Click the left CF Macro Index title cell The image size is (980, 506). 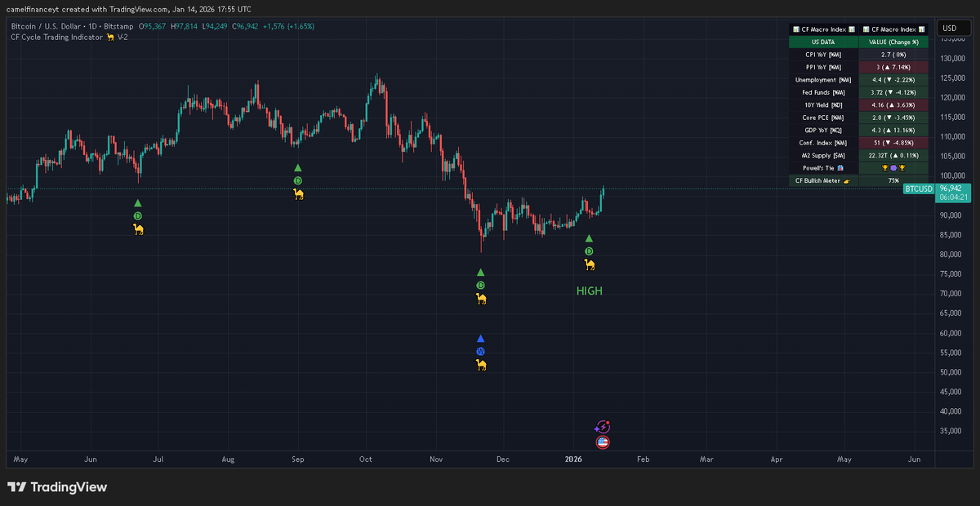[x=823, y=29]
